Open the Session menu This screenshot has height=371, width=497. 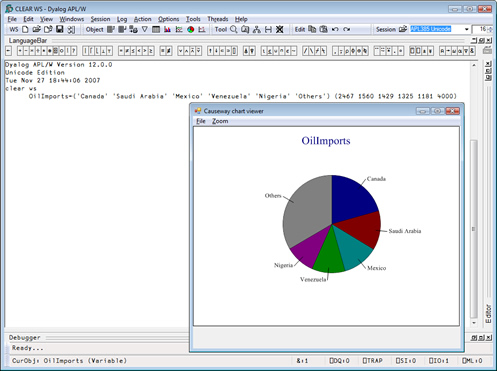tap(100, 19)
